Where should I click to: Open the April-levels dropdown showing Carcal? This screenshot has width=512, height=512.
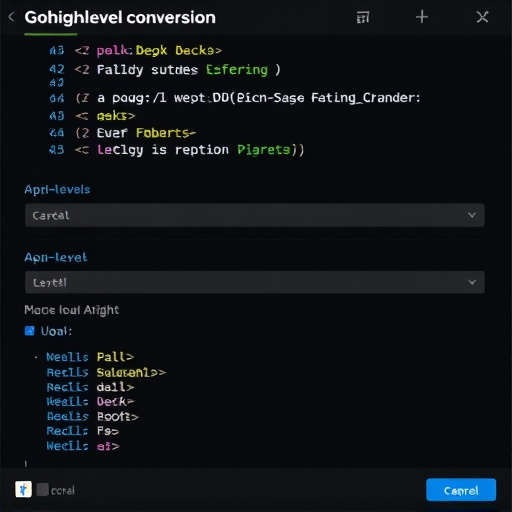(x=255, y=215)
